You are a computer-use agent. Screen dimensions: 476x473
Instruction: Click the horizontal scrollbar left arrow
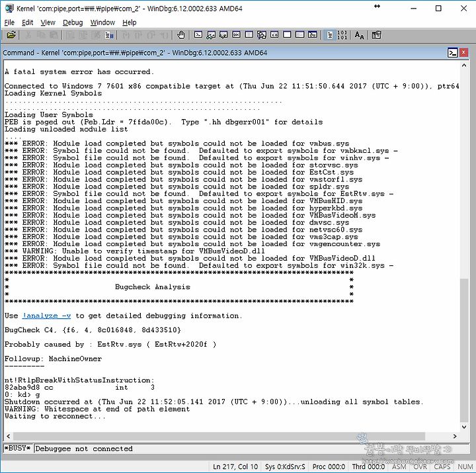[8, 436]
